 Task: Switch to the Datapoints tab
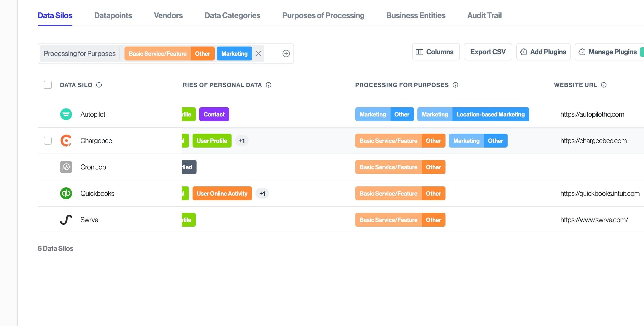coord(113,15)
